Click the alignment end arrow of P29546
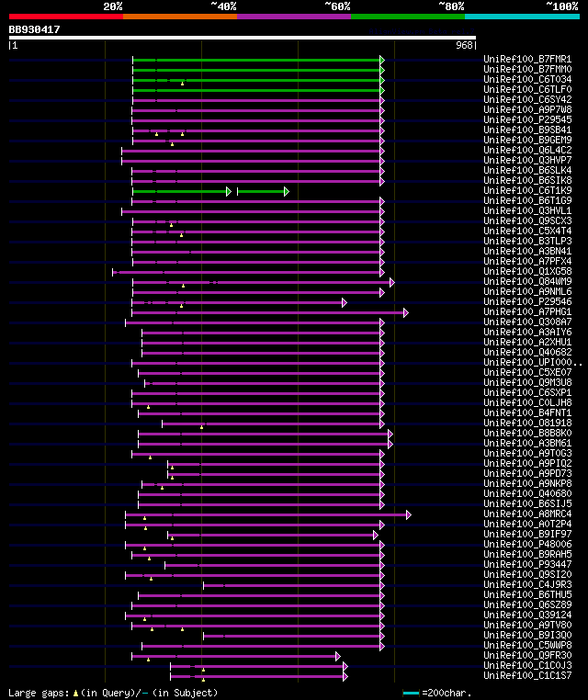The height and width of the screenshot is (700, 588). click(x=345, y=302)
